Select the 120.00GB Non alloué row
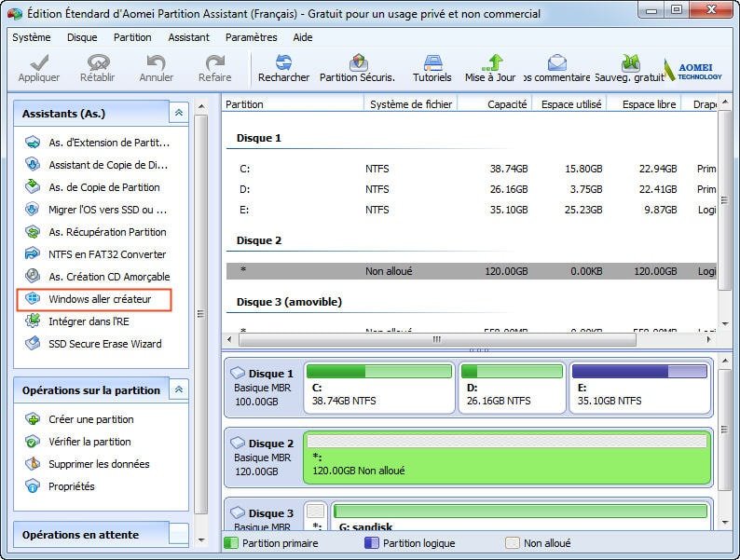 [x=472, y=271]
